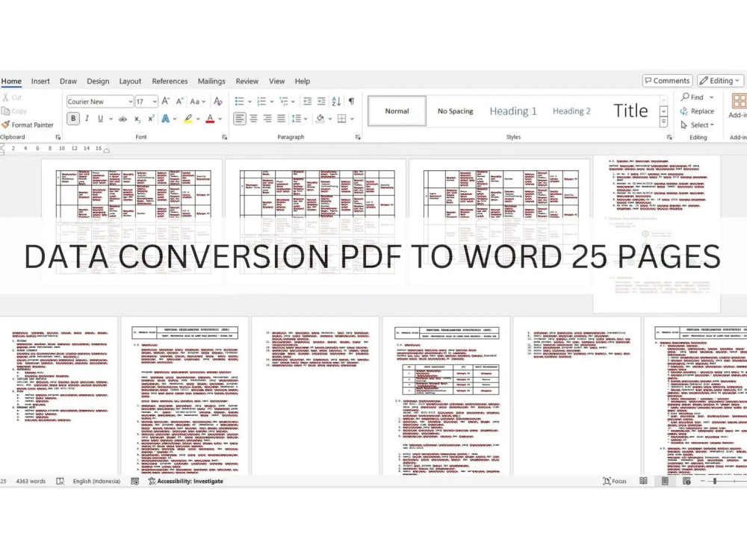
Task: Apply Title style
Action: point(630,111)
